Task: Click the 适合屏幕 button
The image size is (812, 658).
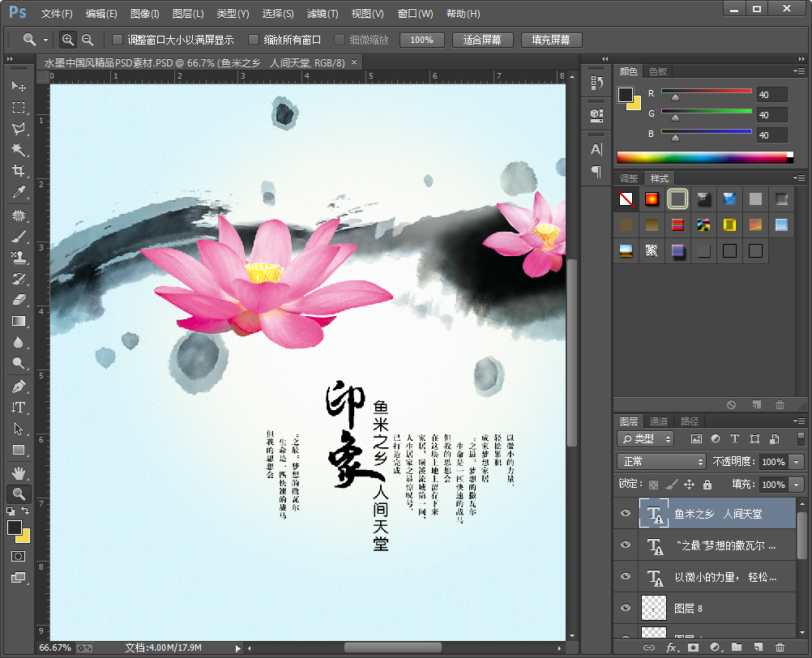Action: [481, 40]
